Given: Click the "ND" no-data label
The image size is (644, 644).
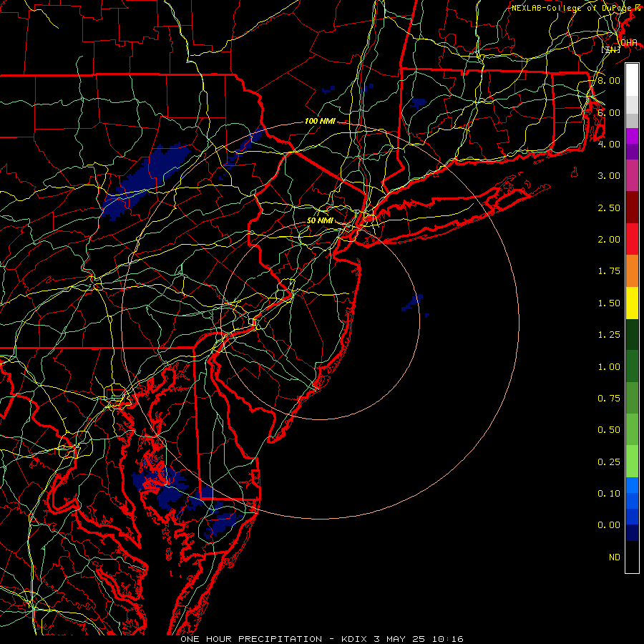Looking at the screenshot, I should coord(615,557).
